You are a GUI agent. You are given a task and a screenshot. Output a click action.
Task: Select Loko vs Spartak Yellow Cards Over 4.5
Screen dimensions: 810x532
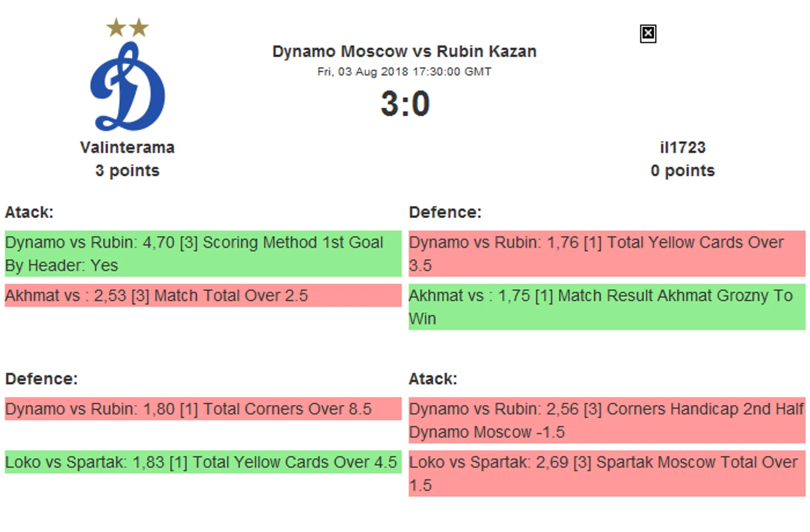click(203, 462)
